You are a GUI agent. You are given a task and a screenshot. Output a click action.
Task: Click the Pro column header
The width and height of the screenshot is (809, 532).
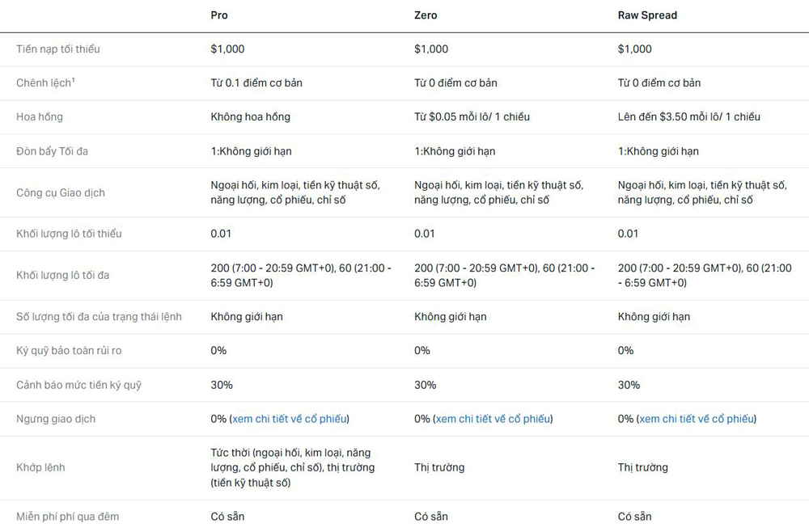click(x=219, y=15)
